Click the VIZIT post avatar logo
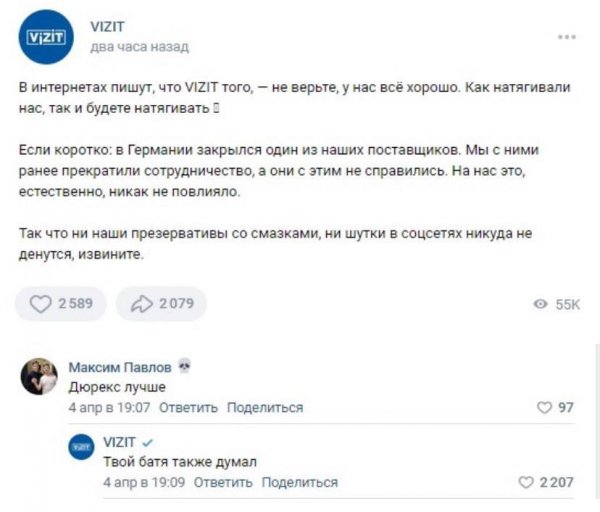 click(44, 37)
